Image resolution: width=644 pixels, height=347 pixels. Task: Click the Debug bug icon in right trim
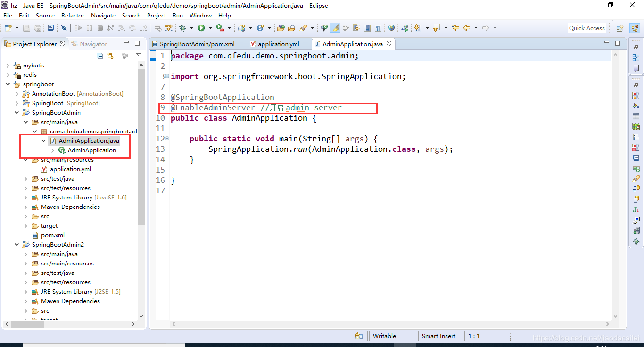tap(636, 241)
